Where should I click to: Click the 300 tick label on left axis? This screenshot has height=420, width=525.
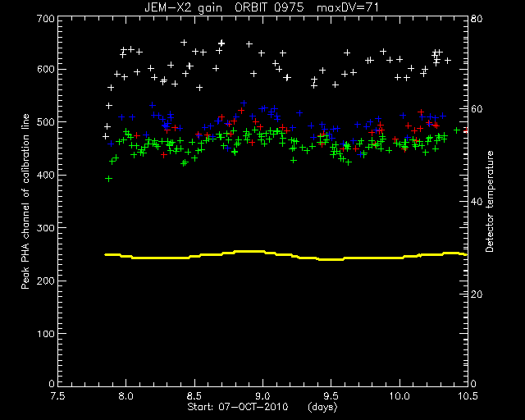click(47, 228)
